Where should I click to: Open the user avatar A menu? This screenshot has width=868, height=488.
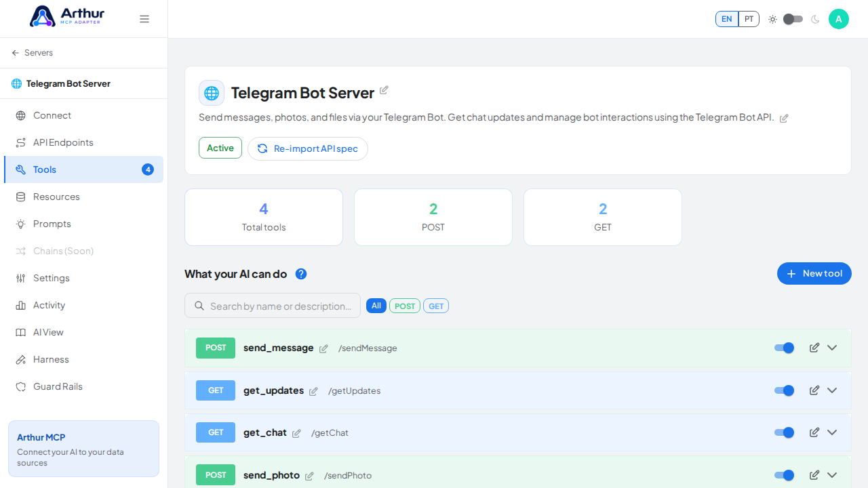click(839, 19)
